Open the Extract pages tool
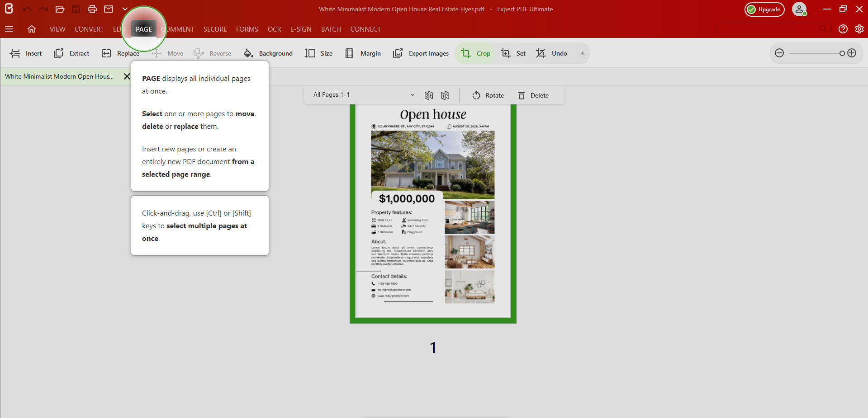The height and width of the screenshot is (418, 868). (x=71, y=53)
